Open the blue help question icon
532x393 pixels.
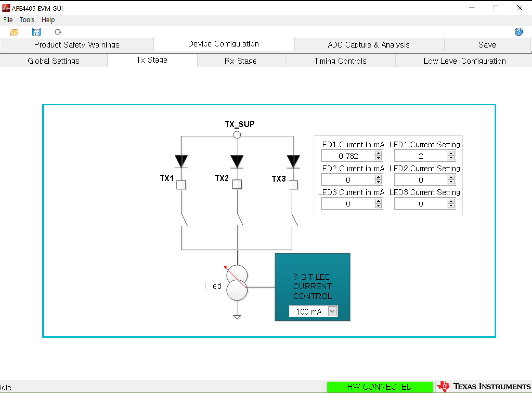tap(518, 32)
